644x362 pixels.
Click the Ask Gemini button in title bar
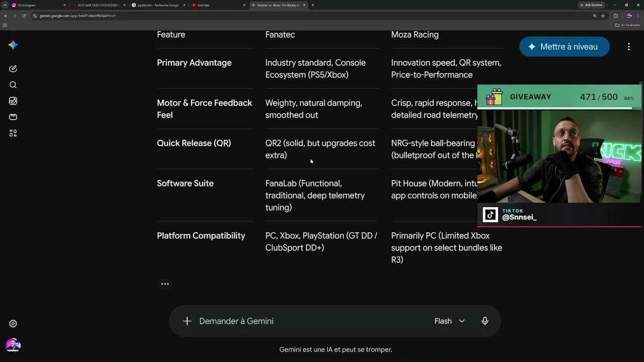pyautogui.click(x=591, y=5)
